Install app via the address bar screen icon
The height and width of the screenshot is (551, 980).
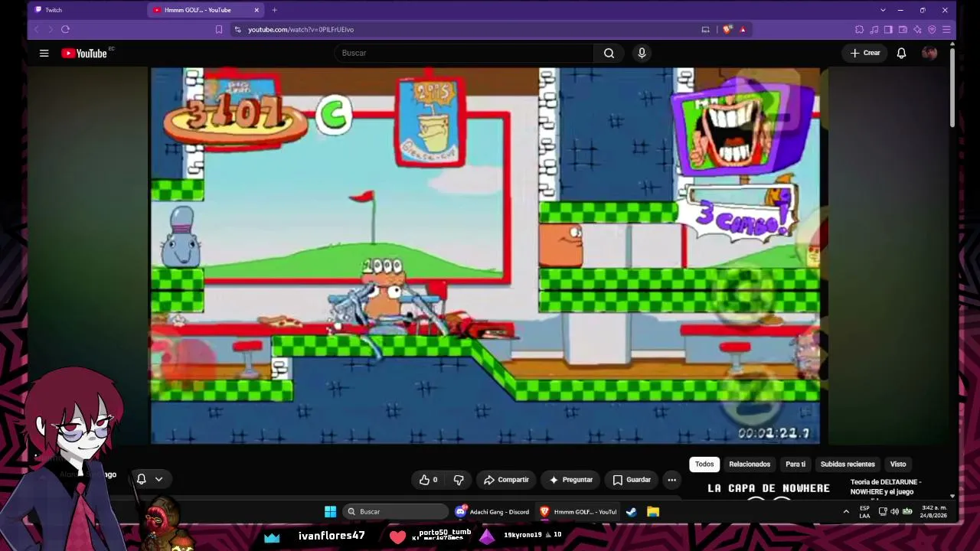705,29
